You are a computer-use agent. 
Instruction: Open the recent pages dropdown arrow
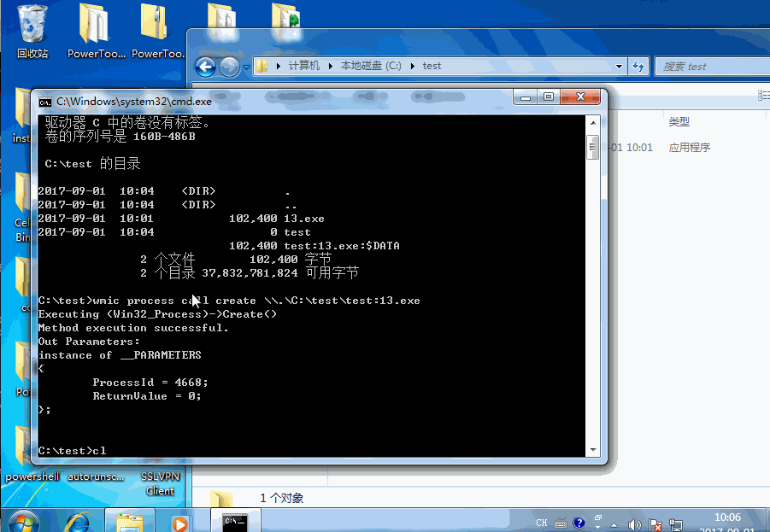[x=246, y=67]
